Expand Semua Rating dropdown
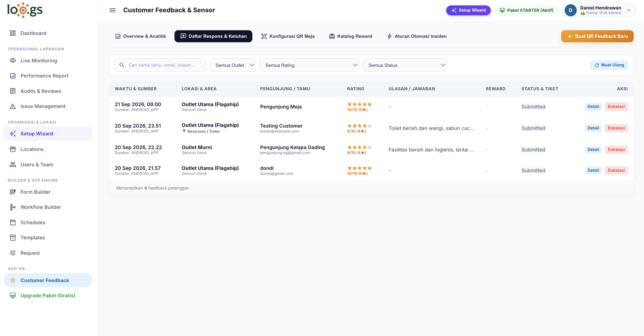 [309, 65]
